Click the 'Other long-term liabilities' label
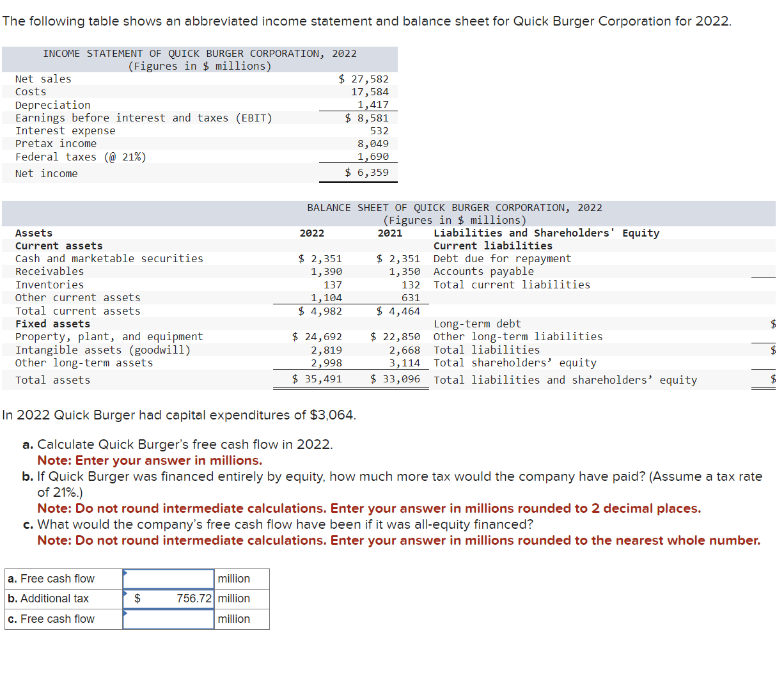 pyautogui.click(x=518, y=336)
